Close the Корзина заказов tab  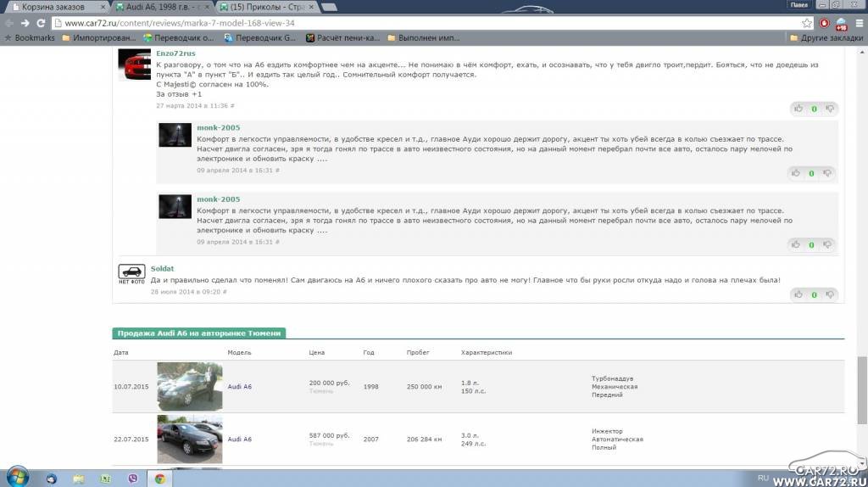pyautogui.click(x=103, y=7)
